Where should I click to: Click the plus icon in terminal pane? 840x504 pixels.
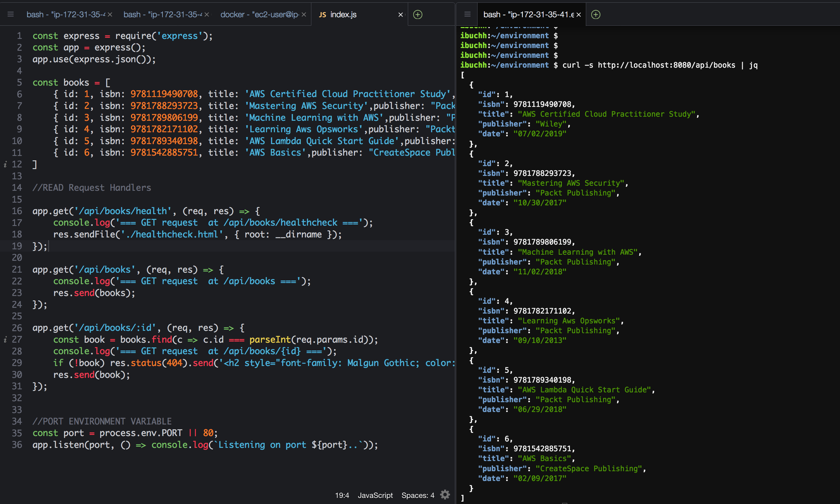point(596,14)
